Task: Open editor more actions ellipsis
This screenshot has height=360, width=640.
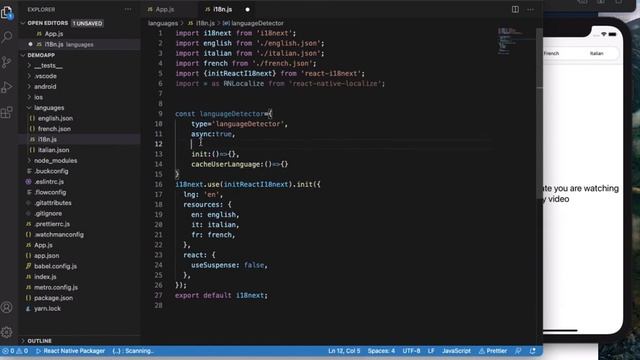Action: pyautogui.click(x=530, y=9)
